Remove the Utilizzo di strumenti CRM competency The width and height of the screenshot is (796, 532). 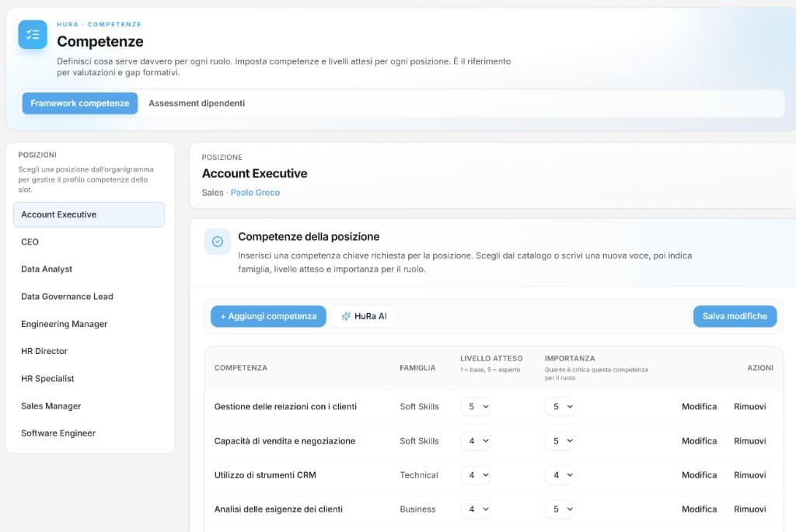click(749, 475)
